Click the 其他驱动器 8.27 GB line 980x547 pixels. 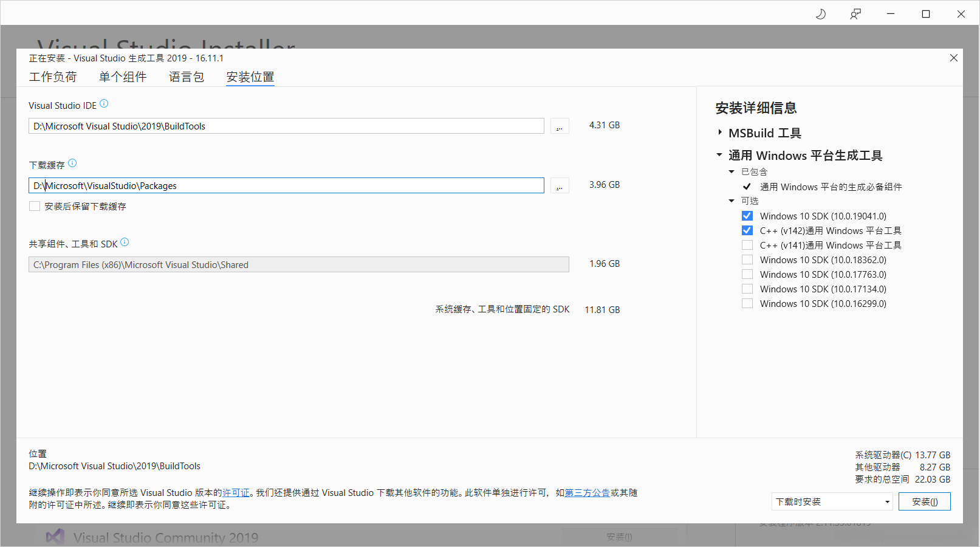902,467
